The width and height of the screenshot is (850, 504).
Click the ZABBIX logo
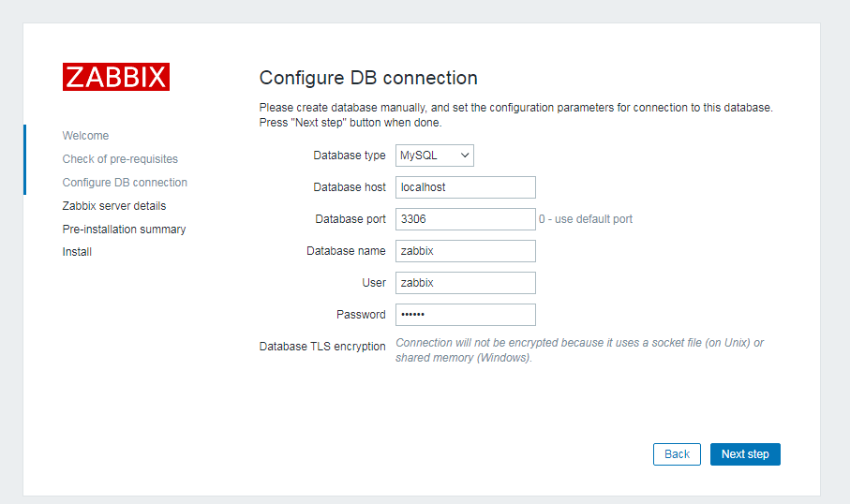pyautogui.click(x=116, y=77)
